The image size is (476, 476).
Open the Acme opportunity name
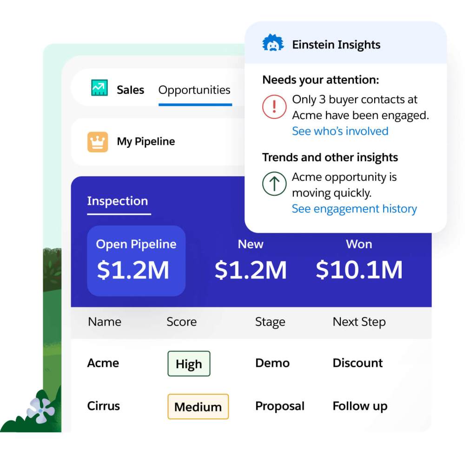tap(103, 363)
